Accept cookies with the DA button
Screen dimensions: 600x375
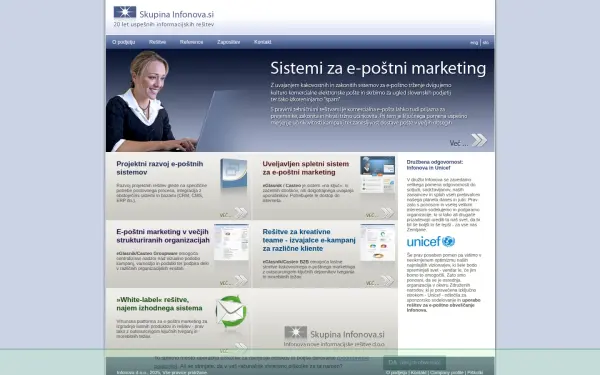pos(414,362)
